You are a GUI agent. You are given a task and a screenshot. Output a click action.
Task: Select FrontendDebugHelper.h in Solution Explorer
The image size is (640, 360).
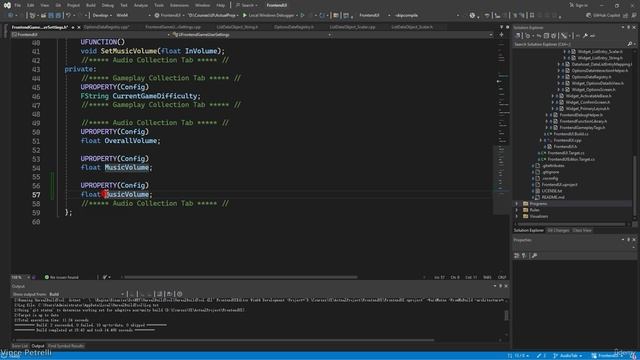[x=581, y=115]
